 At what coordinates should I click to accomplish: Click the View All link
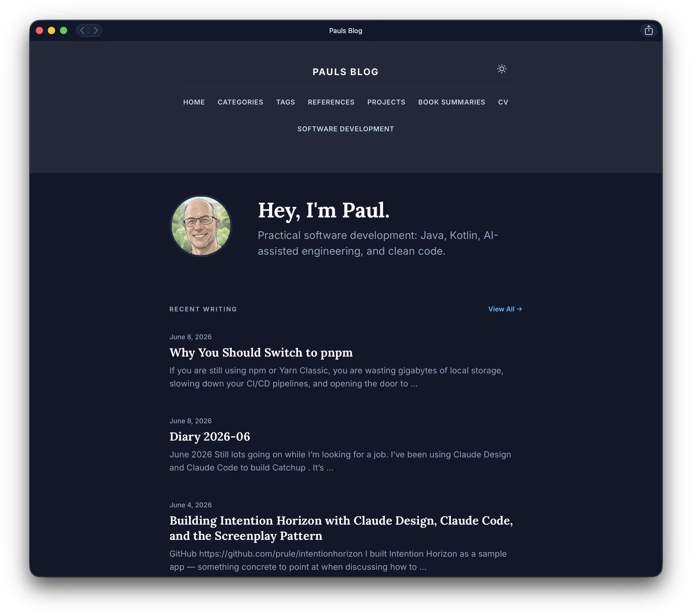[505, 309]
